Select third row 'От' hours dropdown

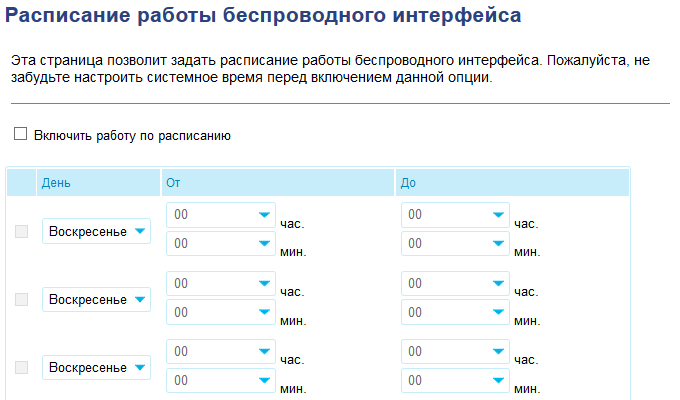tap(221, 352)
